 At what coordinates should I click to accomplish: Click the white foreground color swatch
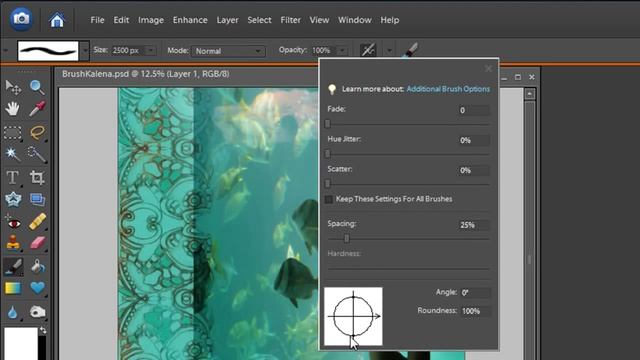pyautogui.click(x=20, y=344)
